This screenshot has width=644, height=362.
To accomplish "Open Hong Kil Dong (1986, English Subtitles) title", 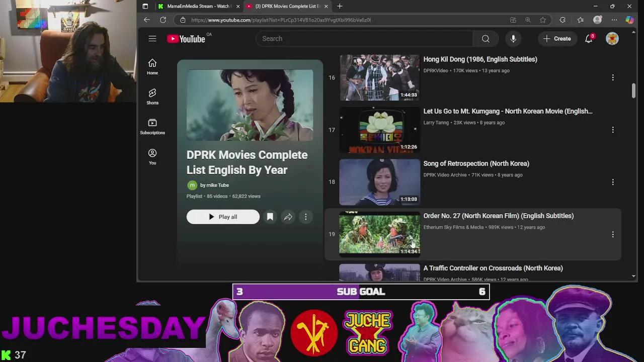I will click(480, 59).
